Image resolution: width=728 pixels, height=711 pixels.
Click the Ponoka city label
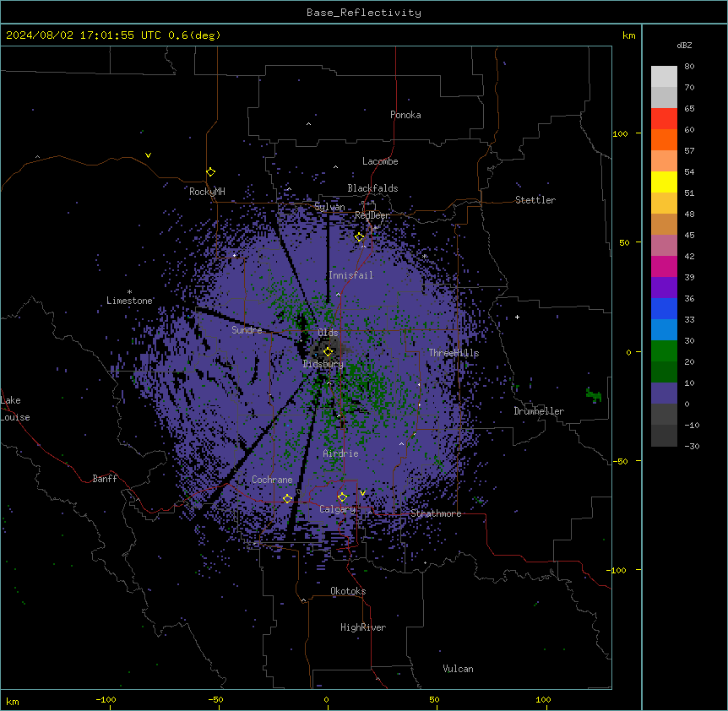(405, 115)
